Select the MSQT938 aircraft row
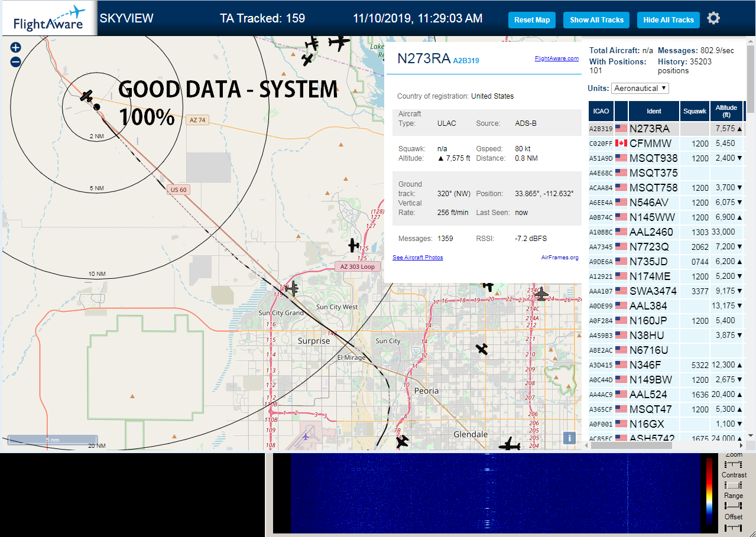Viewport: 756px width, 537px height. click(x=666, y=158)
